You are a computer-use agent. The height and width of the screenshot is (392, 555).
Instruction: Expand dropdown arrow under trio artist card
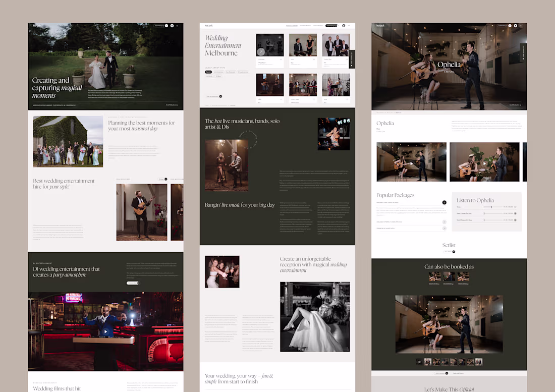[347, 60]
